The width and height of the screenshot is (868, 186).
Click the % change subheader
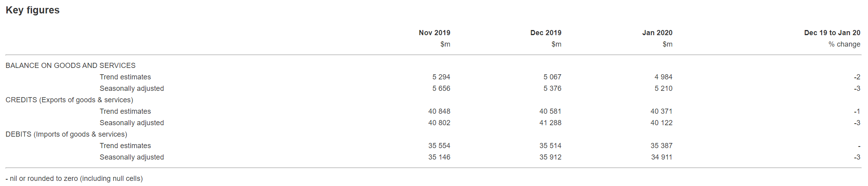844,44
